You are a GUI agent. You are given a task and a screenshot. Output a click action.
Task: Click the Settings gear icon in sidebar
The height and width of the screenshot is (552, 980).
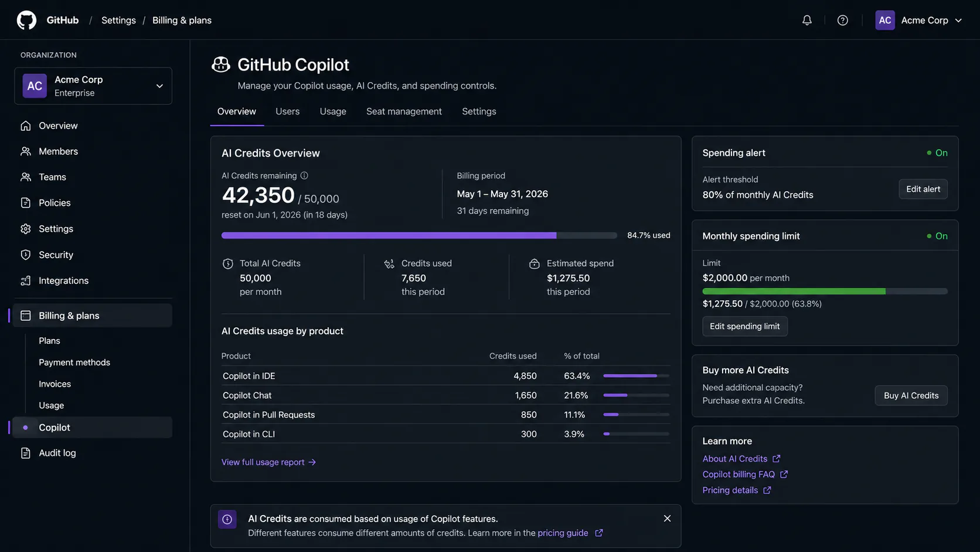coord(25,229)
